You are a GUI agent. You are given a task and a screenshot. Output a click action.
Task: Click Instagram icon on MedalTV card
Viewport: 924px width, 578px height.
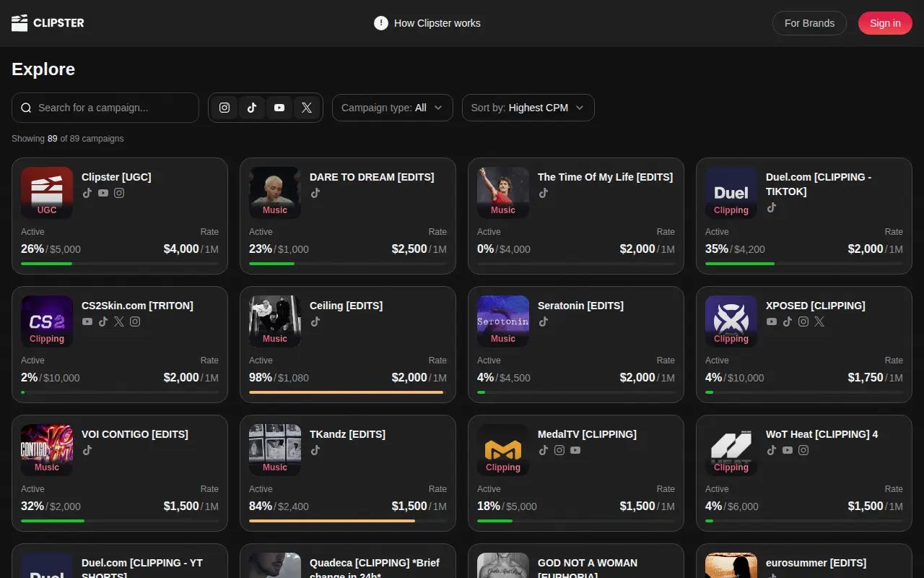pyautogui.click(x=559, y=450)
